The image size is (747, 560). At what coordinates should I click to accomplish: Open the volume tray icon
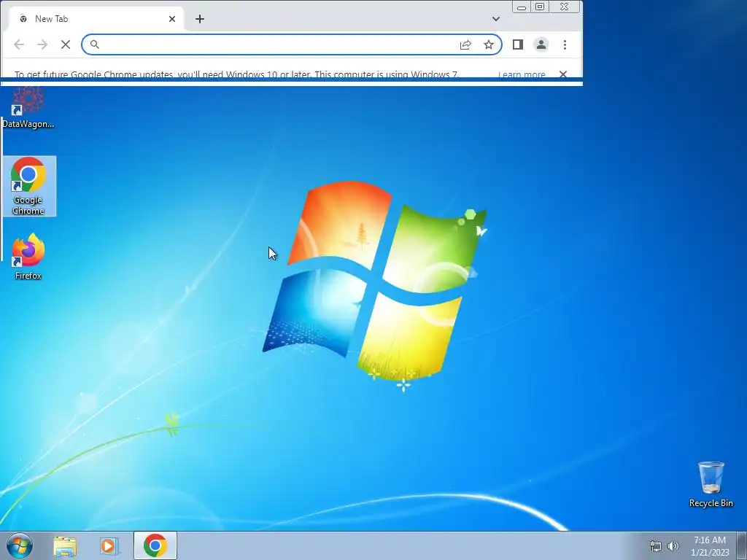(x=673, y=546)
